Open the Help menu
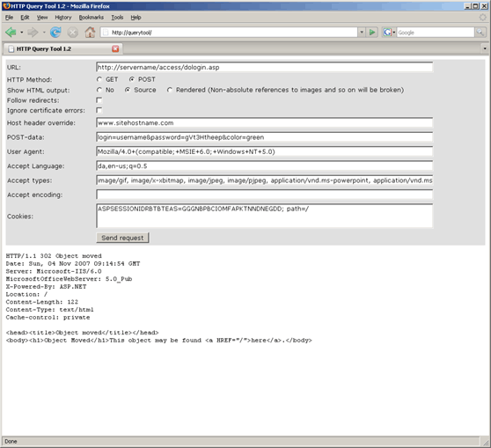Screen dimensions: 491x448 [136, 18]
